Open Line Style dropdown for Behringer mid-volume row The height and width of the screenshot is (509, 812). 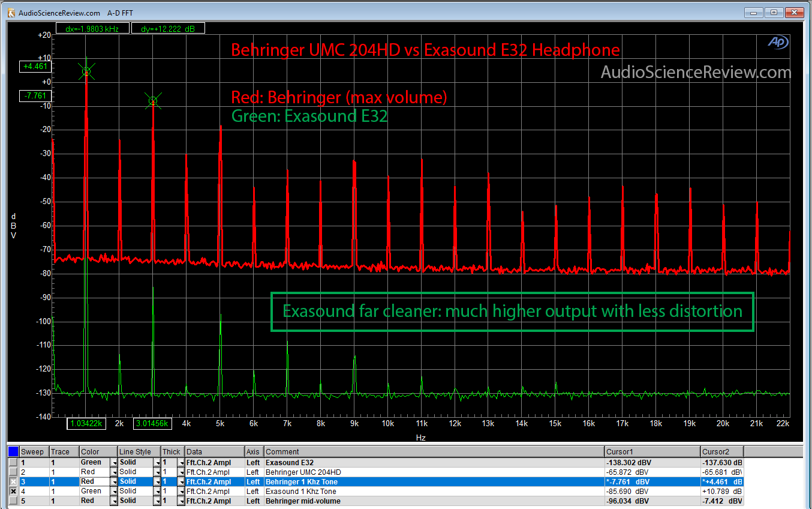click(x=157, y=501)
